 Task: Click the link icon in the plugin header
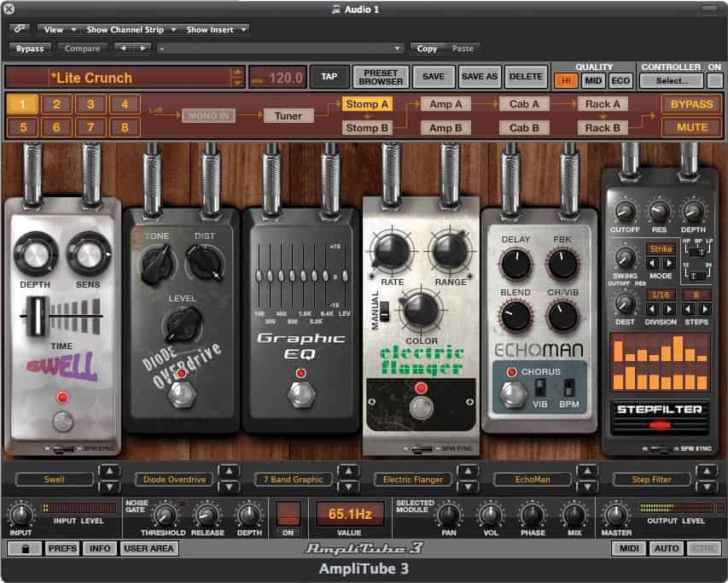pyautogui.click(x=18, y=30)
